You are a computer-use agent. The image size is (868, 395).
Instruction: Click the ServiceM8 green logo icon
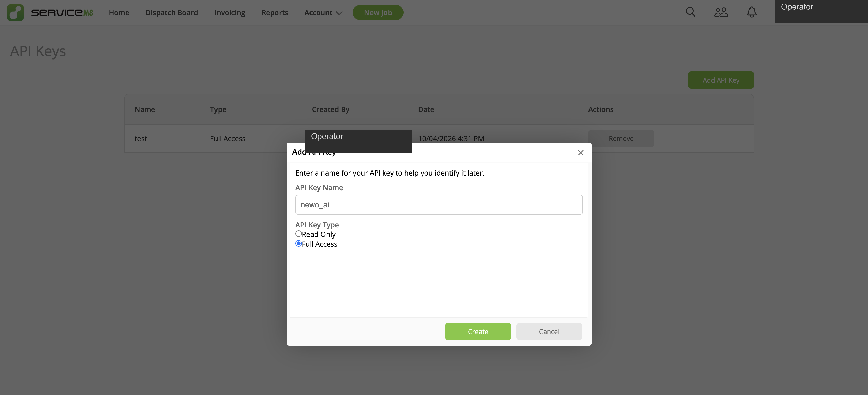(15, 12)
